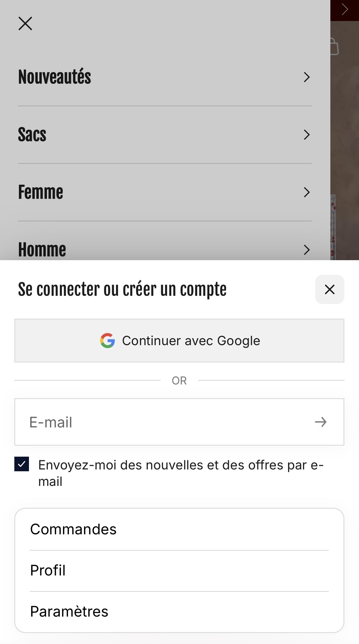The image size is (359, 644).
Task: Submit email with the arrow icon
Action: 321,422
